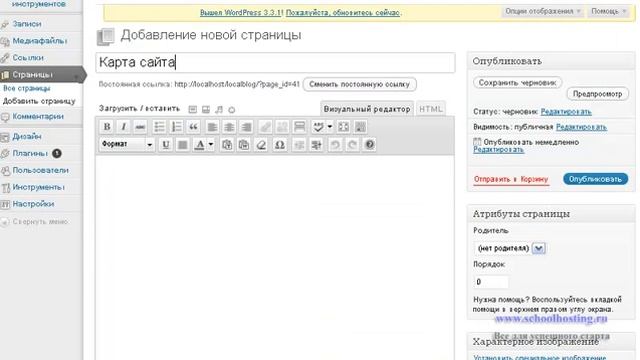Insert a custom character (Omega)
640x360 pixels.
[x=280, y=144]
